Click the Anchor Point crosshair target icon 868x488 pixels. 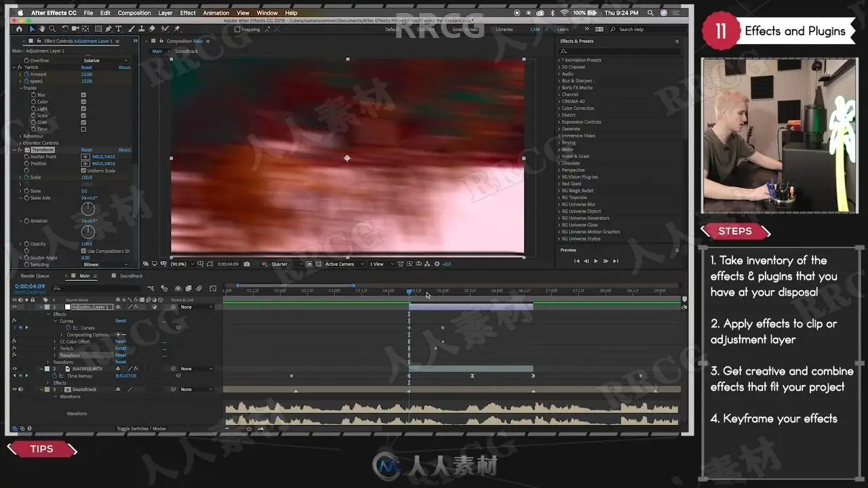click(x=85, y=157)
